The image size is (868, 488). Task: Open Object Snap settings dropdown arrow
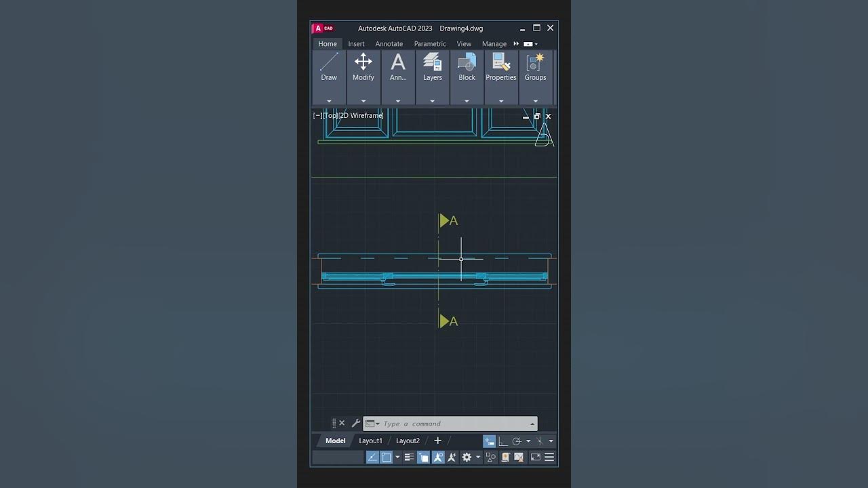coord(397,457)
